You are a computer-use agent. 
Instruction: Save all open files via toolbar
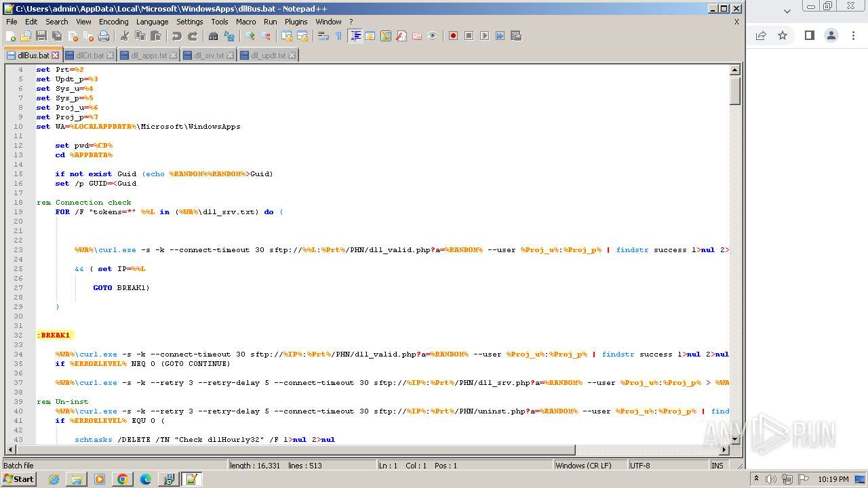57,36
